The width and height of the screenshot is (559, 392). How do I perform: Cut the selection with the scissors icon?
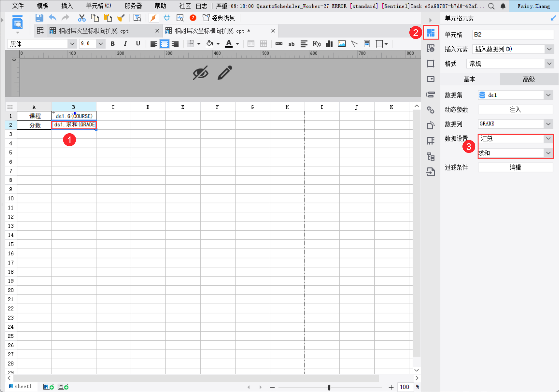82,18
